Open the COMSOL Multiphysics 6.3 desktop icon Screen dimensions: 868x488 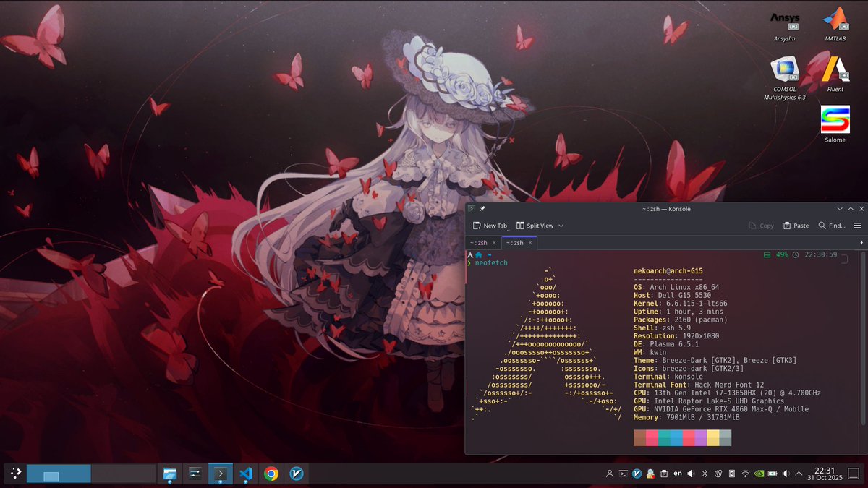coord(784,78)
